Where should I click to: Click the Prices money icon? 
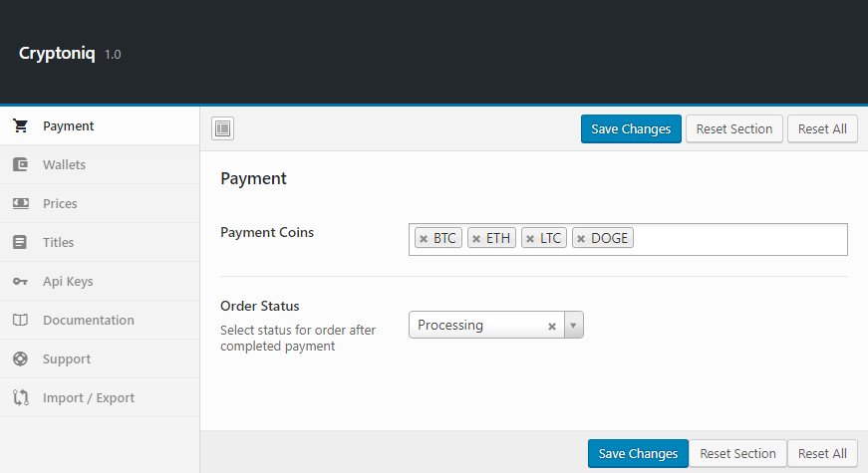pos(20,204)
